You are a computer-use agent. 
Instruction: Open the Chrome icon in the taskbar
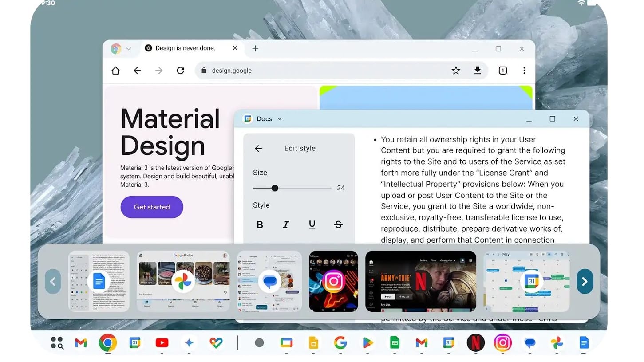pyautogui.click(x=108, y=342)
